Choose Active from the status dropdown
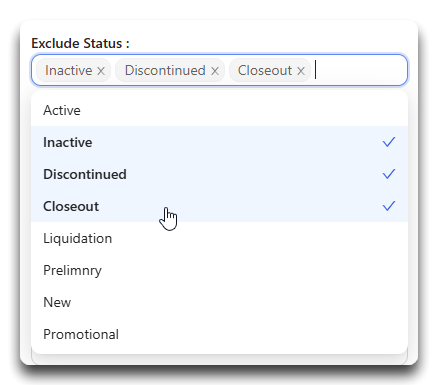Screen dimensions: 438x385 pos(219,110)
